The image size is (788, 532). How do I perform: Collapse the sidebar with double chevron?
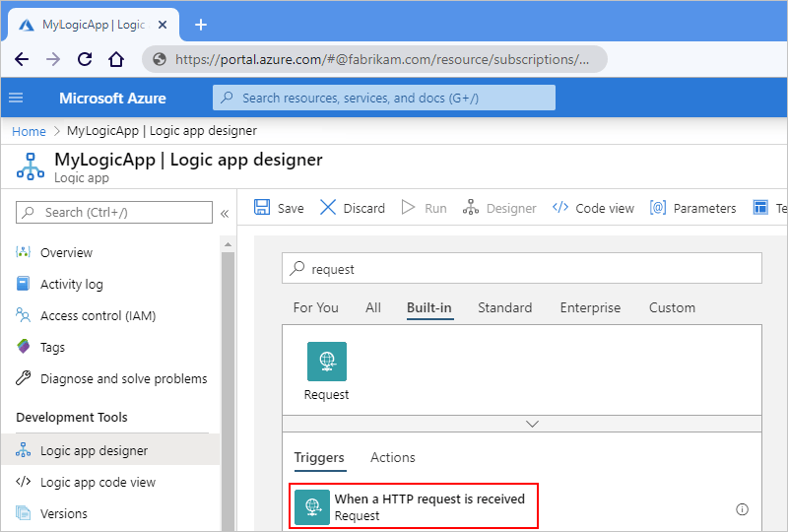point(225,214)
